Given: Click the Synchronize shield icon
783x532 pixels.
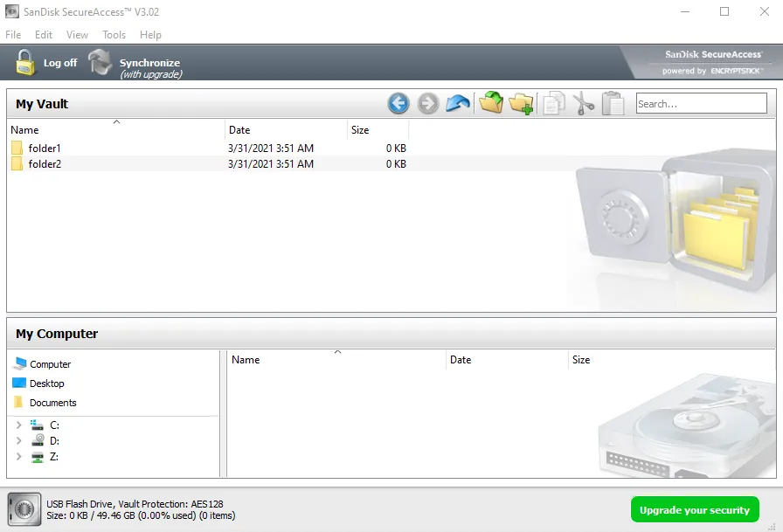Looking at the screenshot, I should tap(100, 62).
